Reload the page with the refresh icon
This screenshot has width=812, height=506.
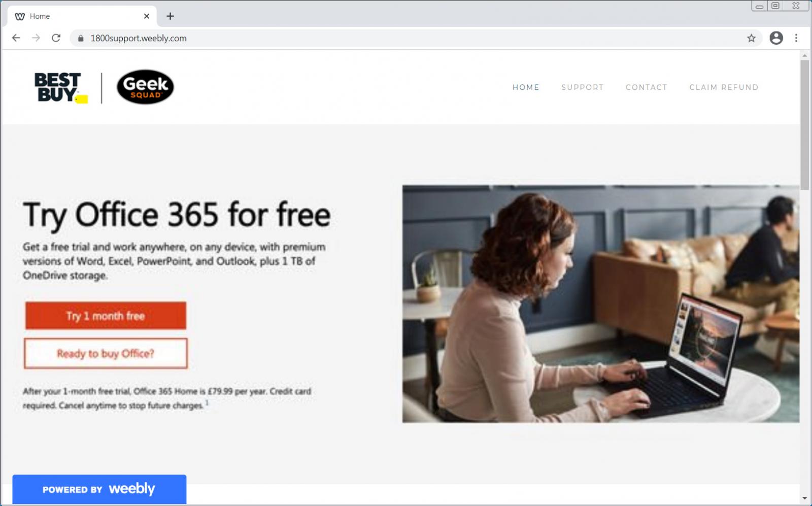(56, 38)
